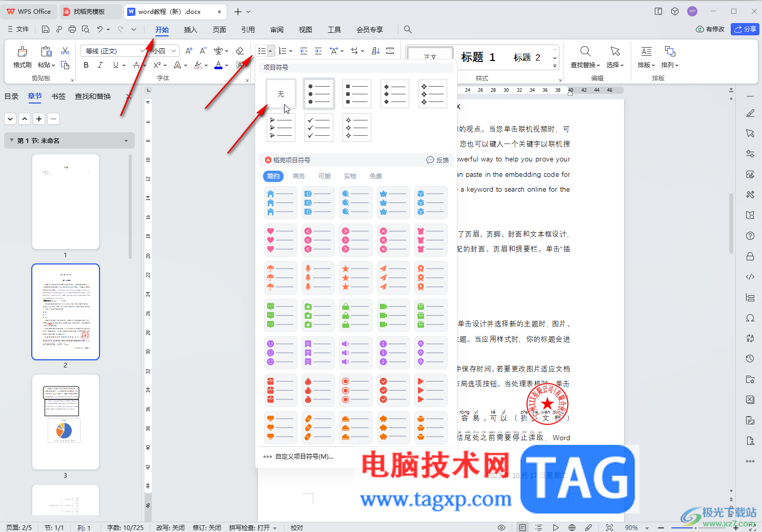Click the Copy icon below Cut
The width and height of the screenshot is (762, 532).
[65, 65]
